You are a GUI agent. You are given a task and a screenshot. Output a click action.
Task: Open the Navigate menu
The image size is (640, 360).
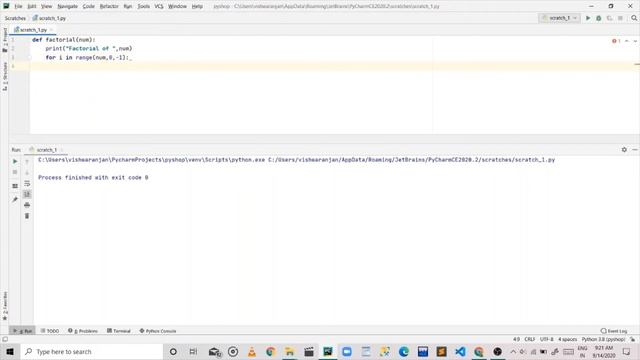pos(67,6)
